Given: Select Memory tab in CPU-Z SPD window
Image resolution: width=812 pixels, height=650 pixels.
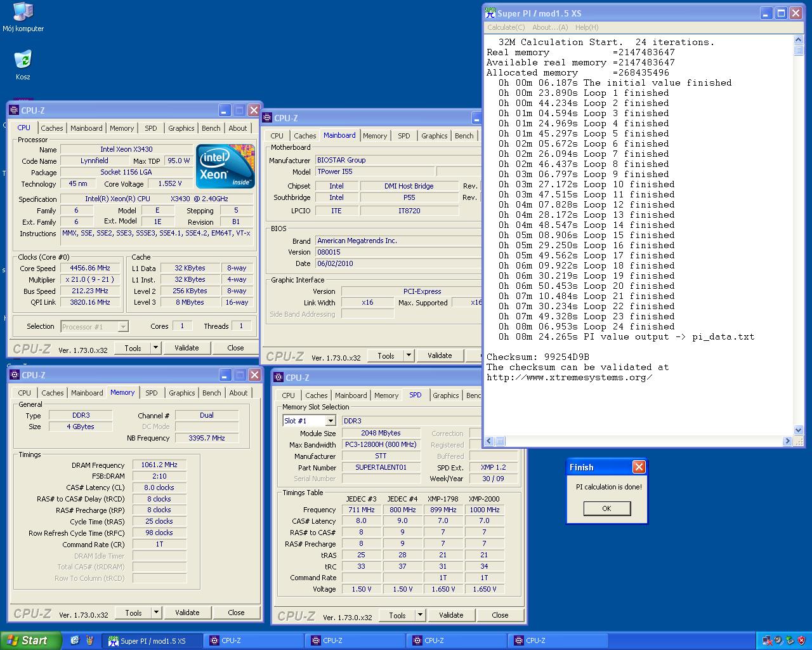Looking at the screenshot, I should [x=386, y=395].
